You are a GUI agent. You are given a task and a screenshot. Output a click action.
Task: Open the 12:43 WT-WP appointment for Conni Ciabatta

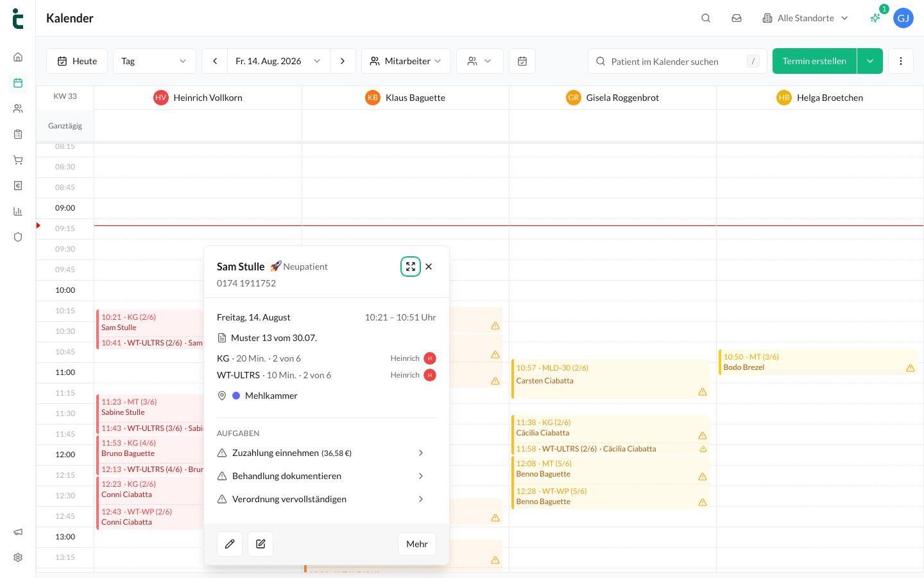pyautogui.click(x=150, y=517)
